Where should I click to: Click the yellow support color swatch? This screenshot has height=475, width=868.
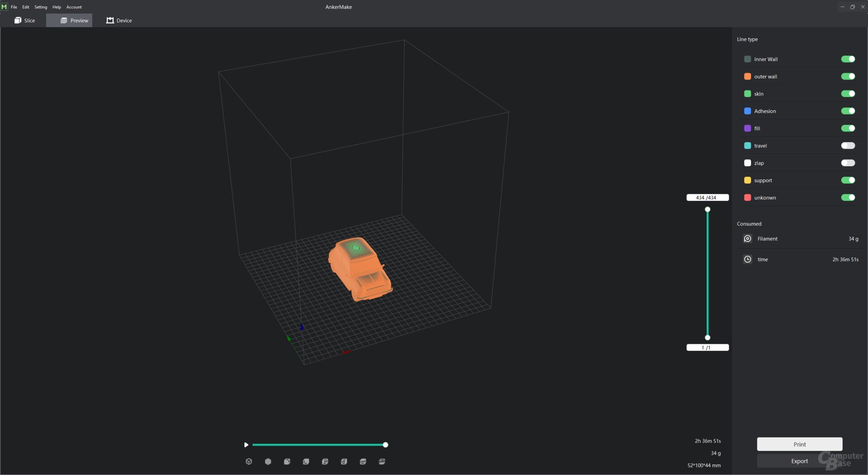(x=747, y=180)
